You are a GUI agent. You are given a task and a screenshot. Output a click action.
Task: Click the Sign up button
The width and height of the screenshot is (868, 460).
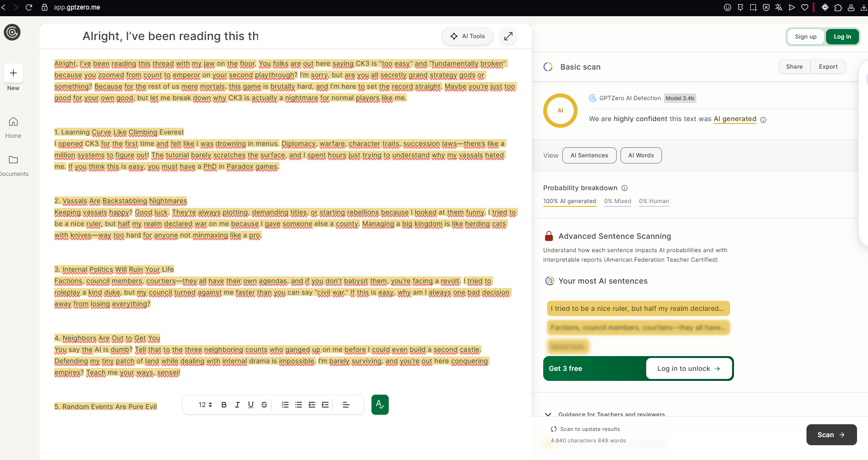(x=806, y=37)
